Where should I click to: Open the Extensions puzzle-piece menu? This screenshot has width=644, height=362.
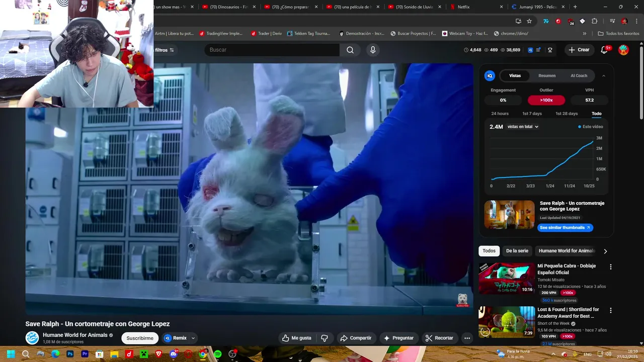[595, 21]
